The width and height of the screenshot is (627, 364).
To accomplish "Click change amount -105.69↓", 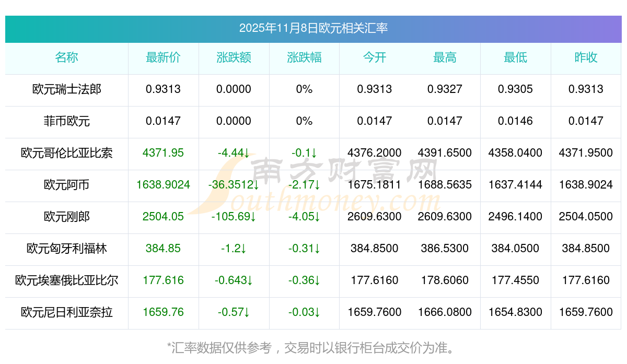I will pos(234,217).
